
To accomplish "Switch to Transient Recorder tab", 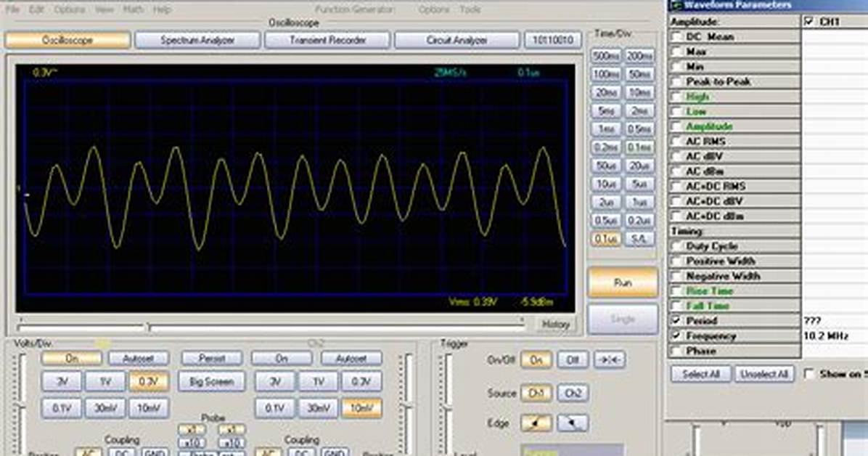I will click(328, 40).
